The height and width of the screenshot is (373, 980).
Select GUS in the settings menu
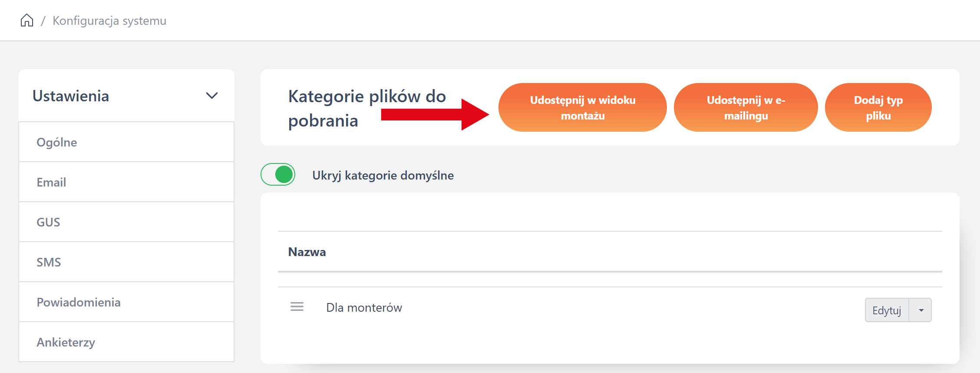(48, 222)
